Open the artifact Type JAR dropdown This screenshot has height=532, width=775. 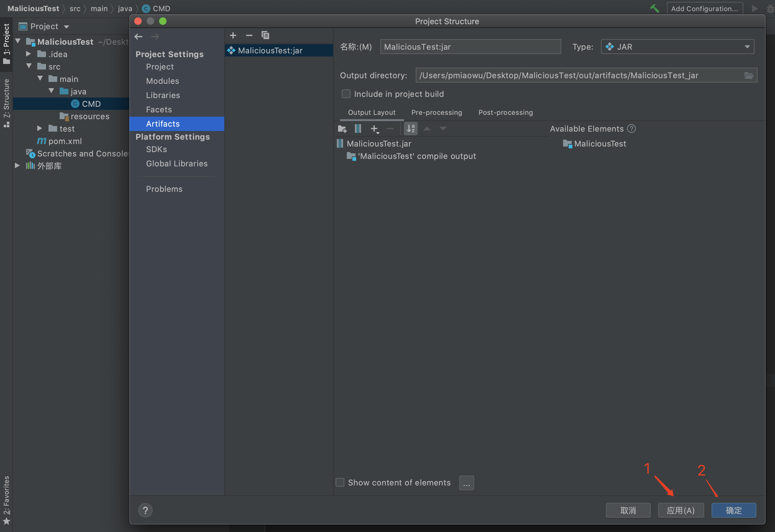pyautogui.click(x=677, y=47)
